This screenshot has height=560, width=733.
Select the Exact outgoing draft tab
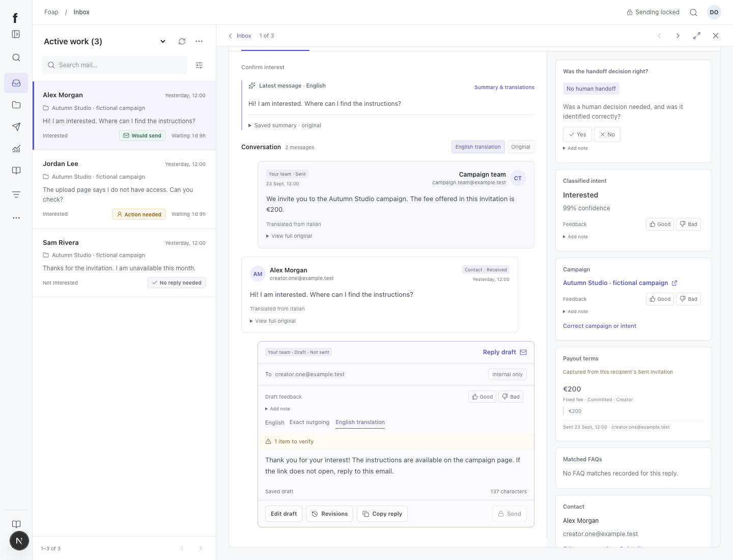[x=309, y=423]
